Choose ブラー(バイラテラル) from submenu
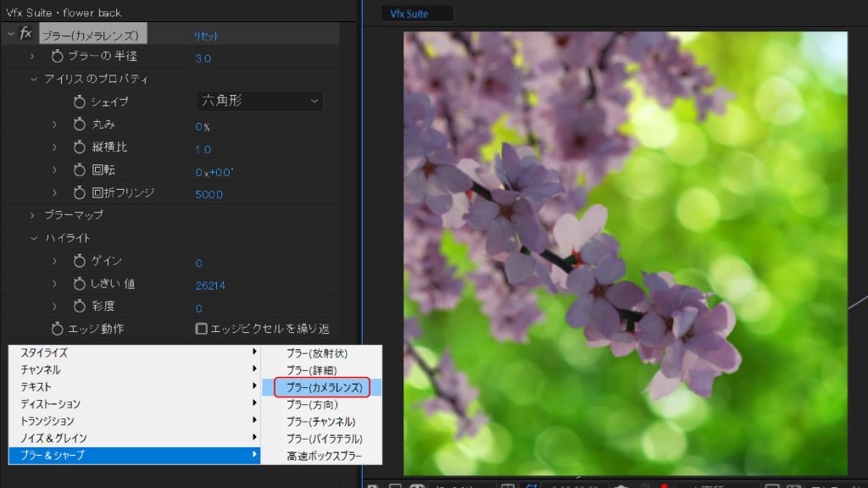Viewport: 868px width, 488px height. pyautogui.click(x=321, y=439)
